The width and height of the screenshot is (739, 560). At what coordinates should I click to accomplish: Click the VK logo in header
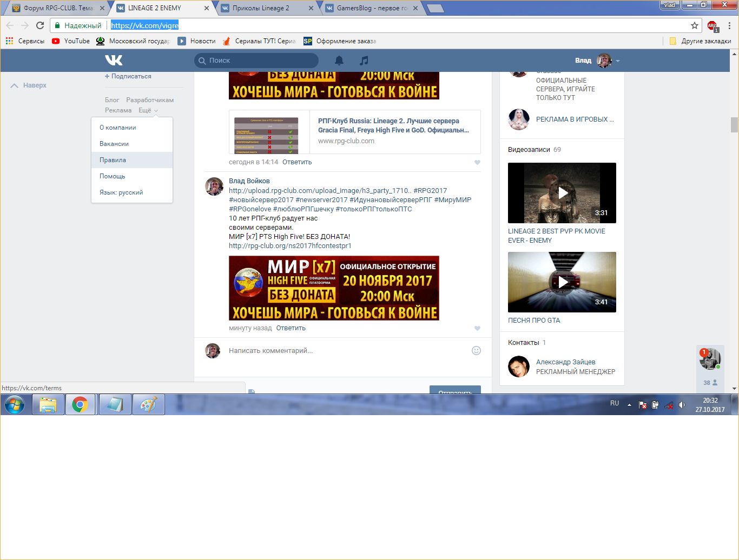click(x=114, y=60)
